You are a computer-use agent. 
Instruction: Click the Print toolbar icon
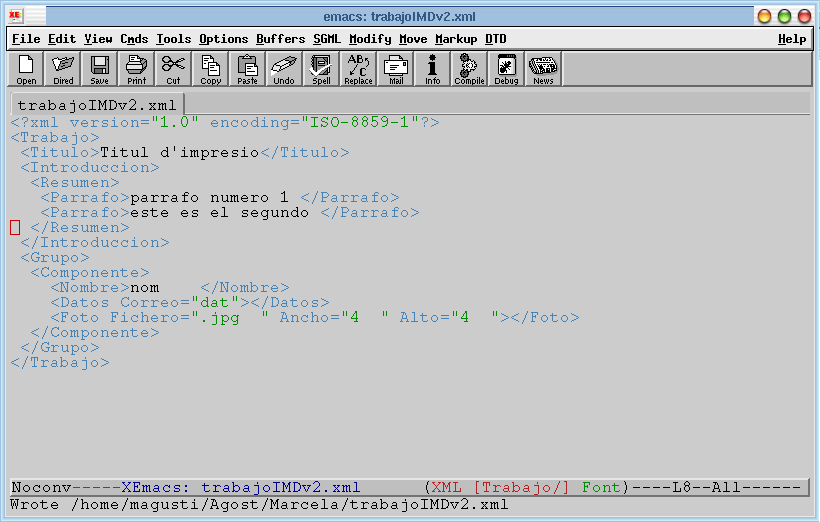(136, 69)
